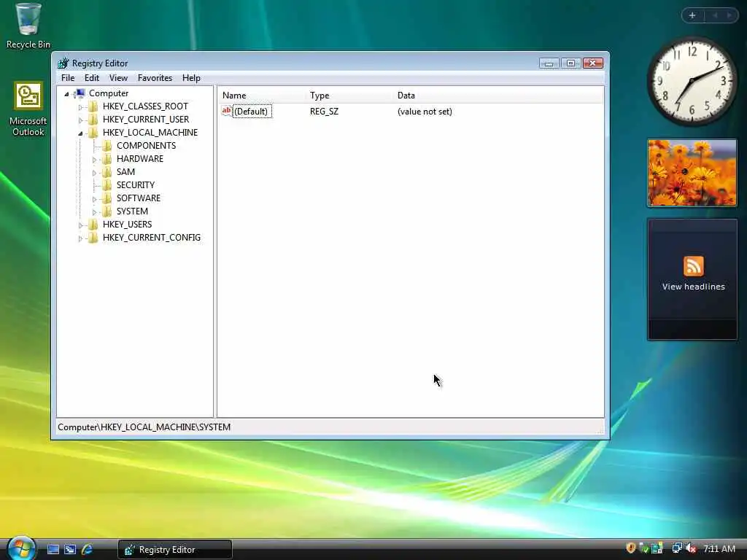Click the Windows Sidebar tray icon
Screen dimensions: 747x560
pos(657,548)
